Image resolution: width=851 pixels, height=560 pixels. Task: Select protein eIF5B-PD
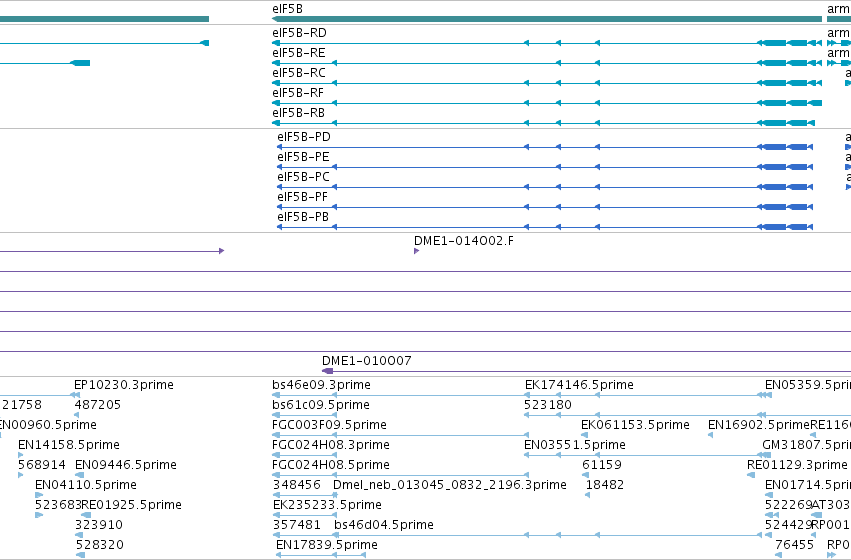(545, 147)
